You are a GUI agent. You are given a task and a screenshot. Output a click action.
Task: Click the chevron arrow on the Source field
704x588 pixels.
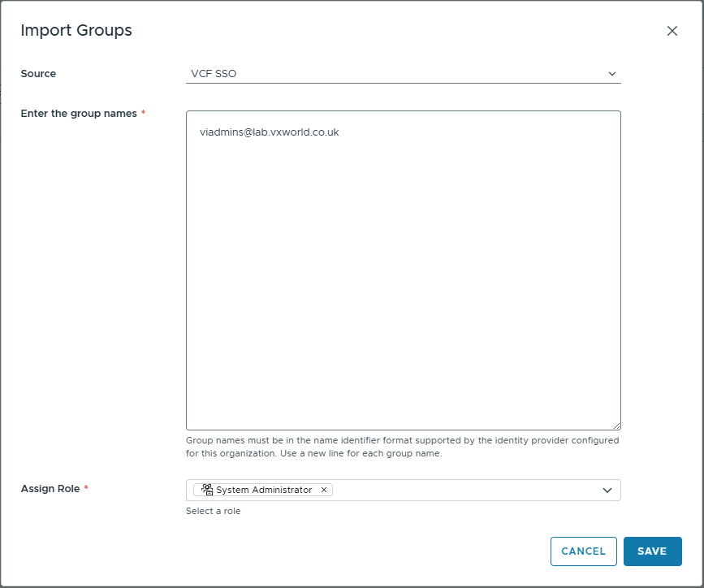612,74
